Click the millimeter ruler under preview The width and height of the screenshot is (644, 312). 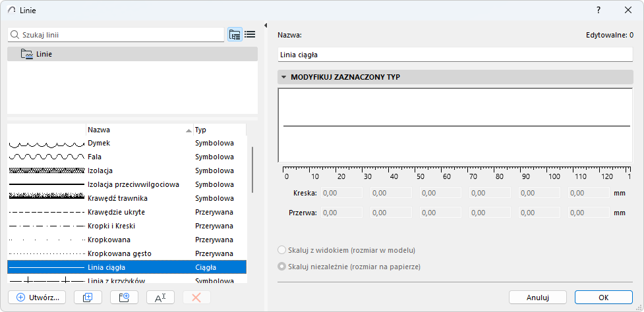[x=457, y=173]
